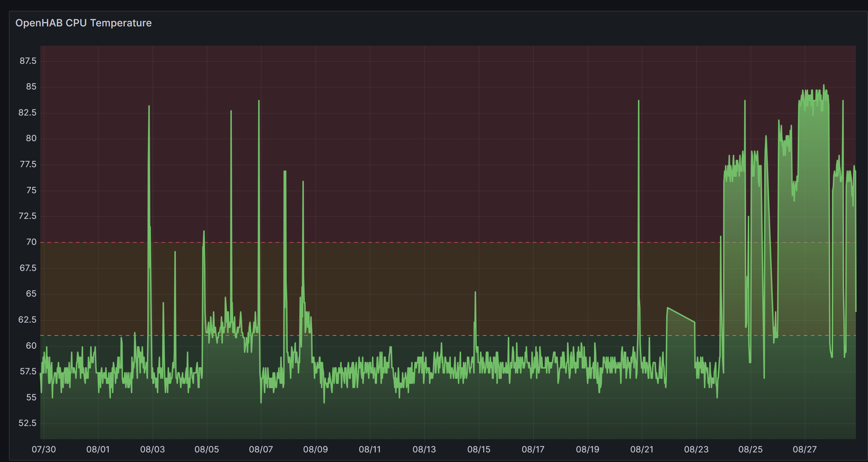Click the 62.5 y-axis value label
Screen dimensions: 868x462
pyautogui.click(x=28, y=320)
